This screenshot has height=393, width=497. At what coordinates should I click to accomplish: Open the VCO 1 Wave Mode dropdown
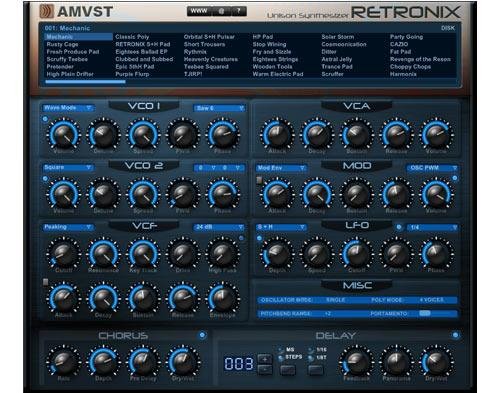68,108
